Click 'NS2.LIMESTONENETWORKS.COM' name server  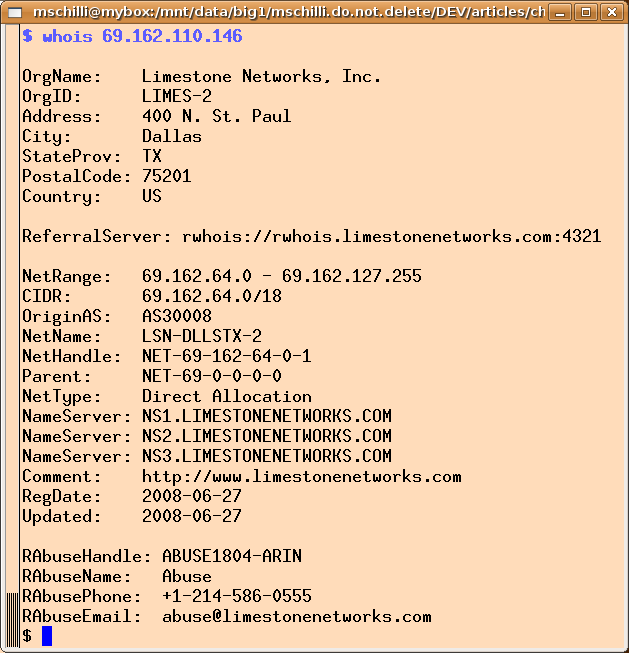coord(267,436)
